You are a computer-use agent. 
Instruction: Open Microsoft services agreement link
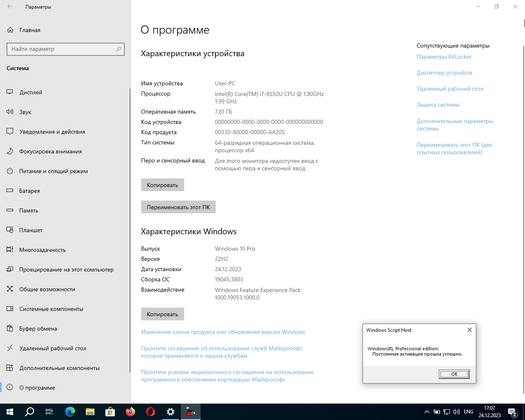point(222,352)
